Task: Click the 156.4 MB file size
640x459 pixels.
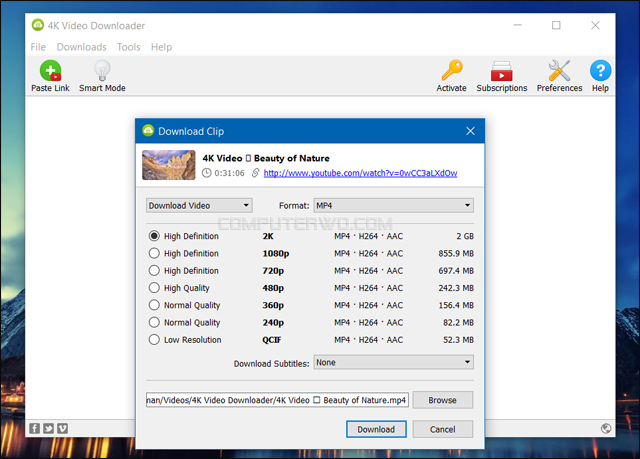Action: tap(456, 305)
